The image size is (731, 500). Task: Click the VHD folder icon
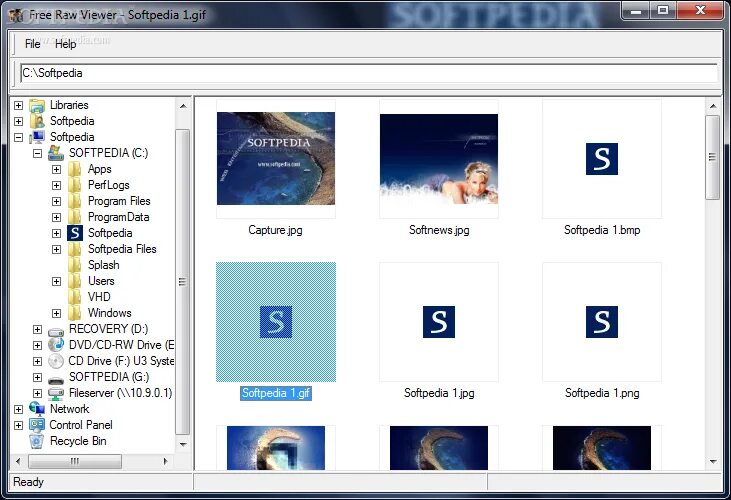[75, 297]
